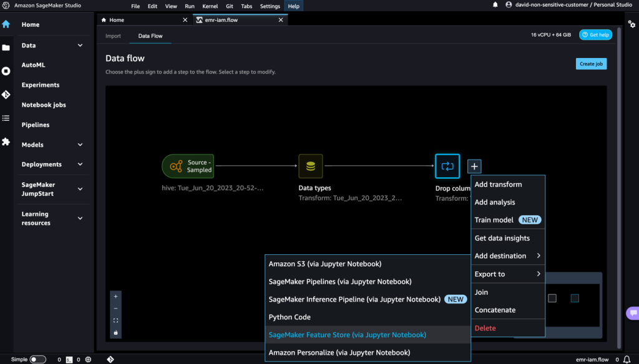Export to SageMaker Inference Pipeline
Image resolution: width=639 pixels, height=364 pixels.
(x=368, y=299)
